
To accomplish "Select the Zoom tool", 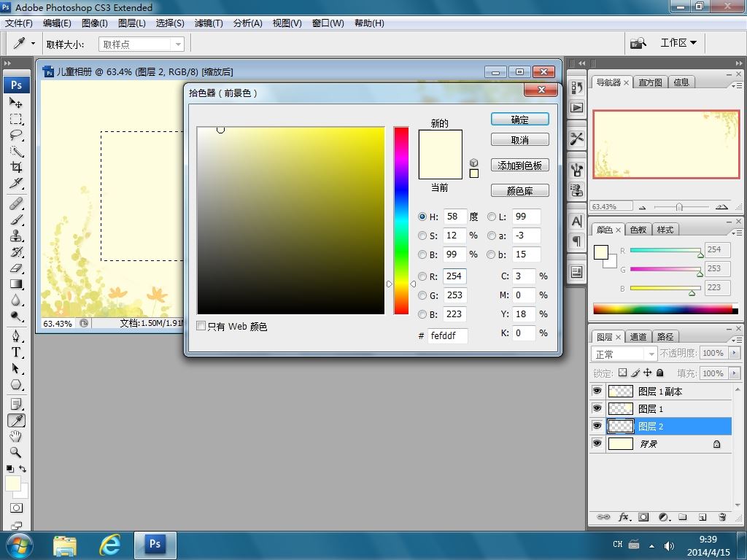I will (x=16, y=452).
